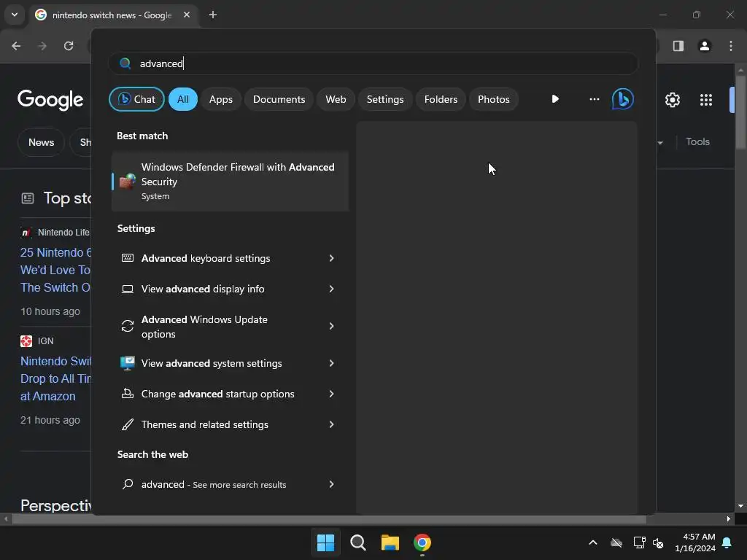Open a new Chrome tab
This screenshot has height=560, width=747.
213,15
